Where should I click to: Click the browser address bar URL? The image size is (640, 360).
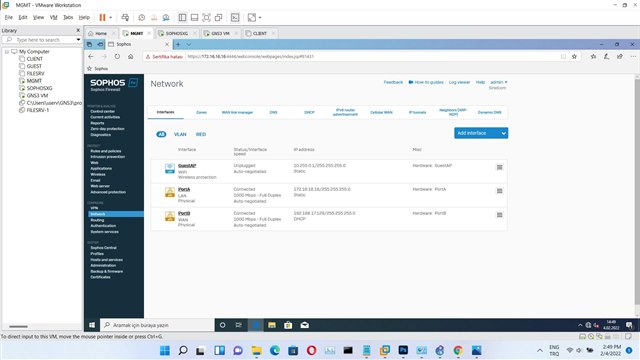click(251, 56)
